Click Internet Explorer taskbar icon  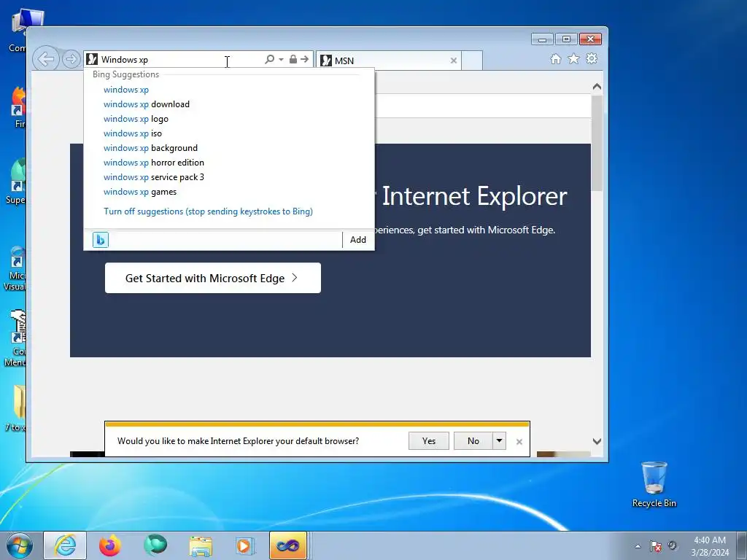tap(65, 545)
